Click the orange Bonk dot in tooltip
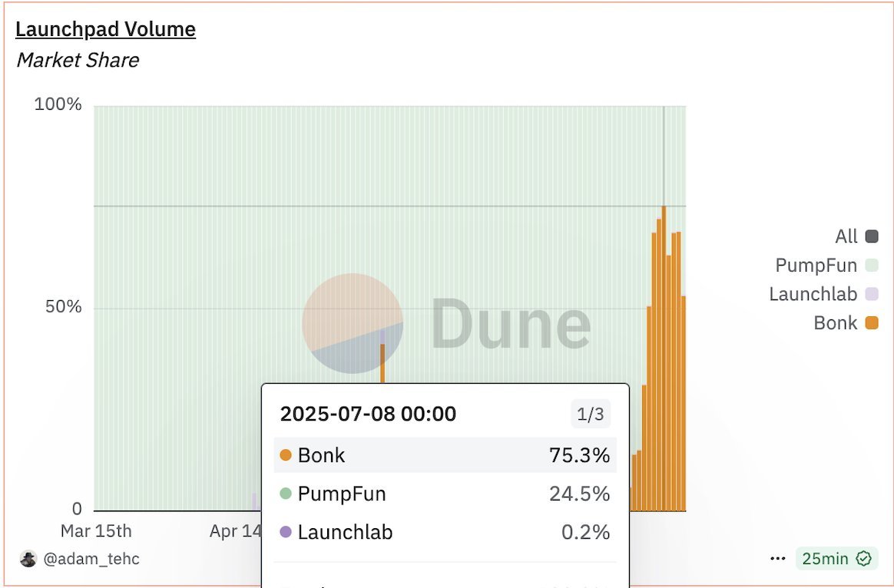The image size is (894, 588). [x=286, y=454]
